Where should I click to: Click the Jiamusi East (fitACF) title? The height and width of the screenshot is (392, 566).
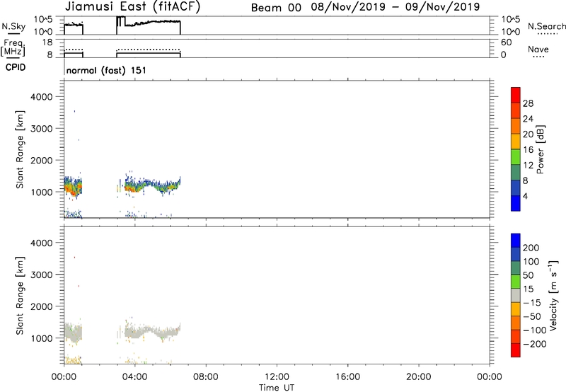click(x=132, y=6)
